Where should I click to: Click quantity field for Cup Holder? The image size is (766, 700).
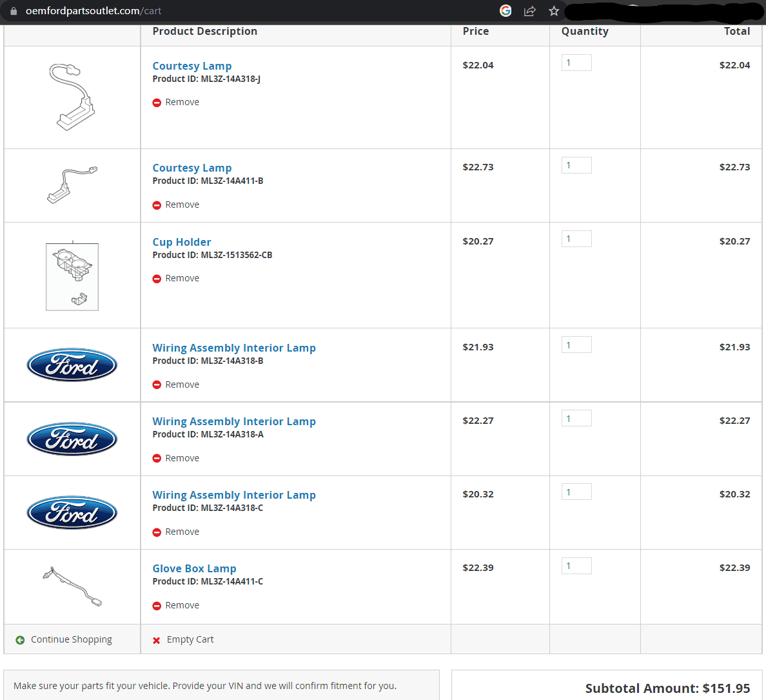(576, 239)
